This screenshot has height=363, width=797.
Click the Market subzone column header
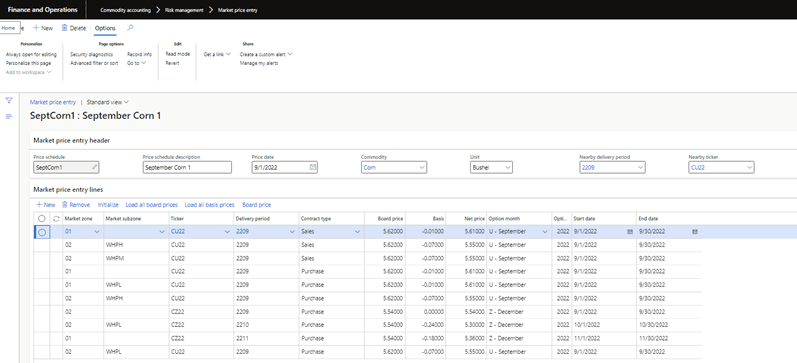pyautogui.click(x=136, y=219)
